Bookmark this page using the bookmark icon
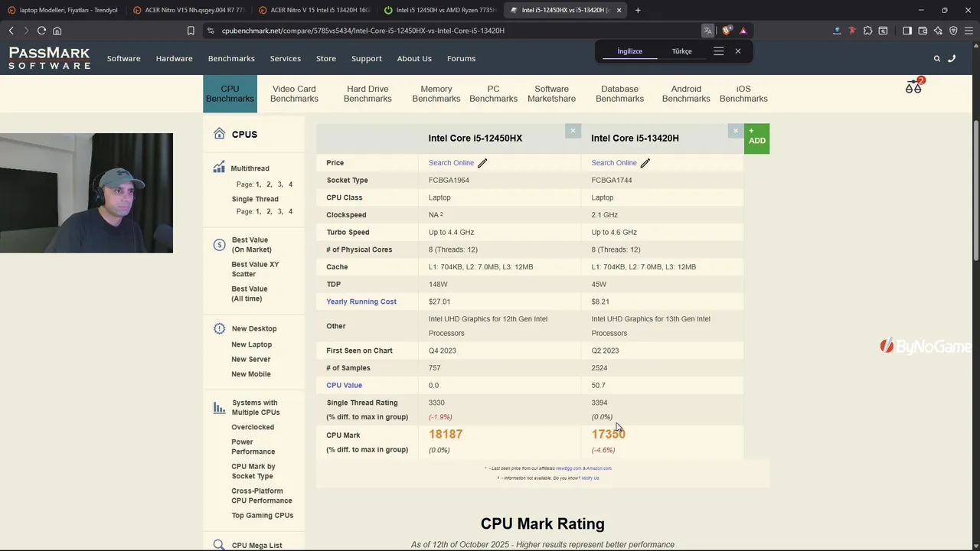The image size is (980, 551). 191,31
